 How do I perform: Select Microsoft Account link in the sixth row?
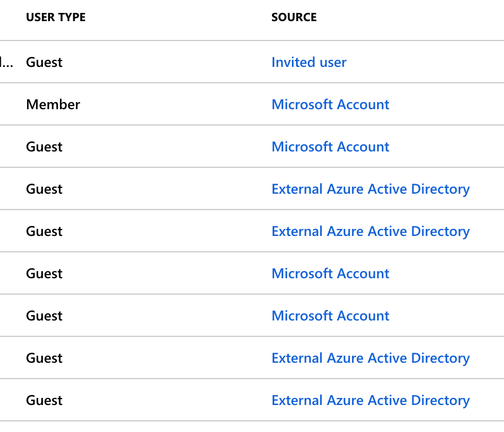click(330, 274)
